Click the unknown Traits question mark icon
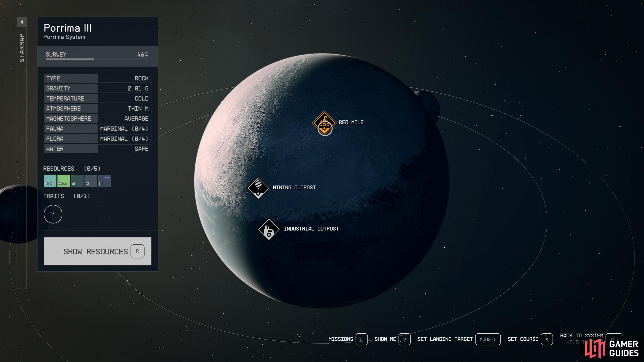This screenshot has height=362, width=644. point(53,214)
